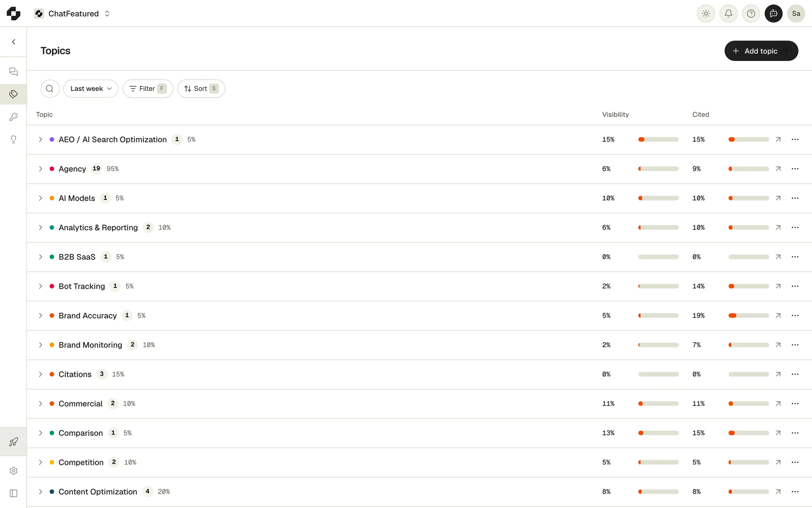812x508 pixels.
Task: Open the chat assistant icon in header
Action: (773, 14)
